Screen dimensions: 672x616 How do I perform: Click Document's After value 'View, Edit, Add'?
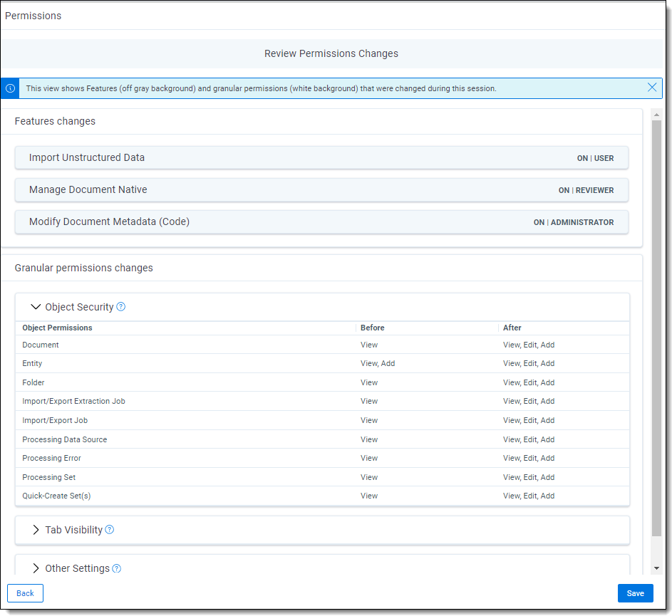pos(529,345)
